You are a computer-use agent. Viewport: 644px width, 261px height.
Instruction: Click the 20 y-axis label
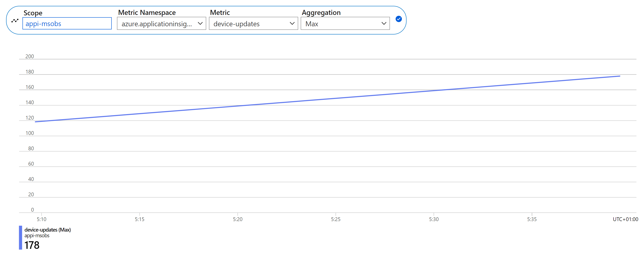point(31,195)
